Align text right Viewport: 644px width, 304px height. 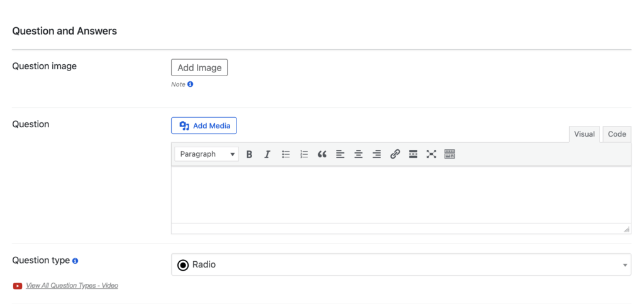[x=377, y=154]
